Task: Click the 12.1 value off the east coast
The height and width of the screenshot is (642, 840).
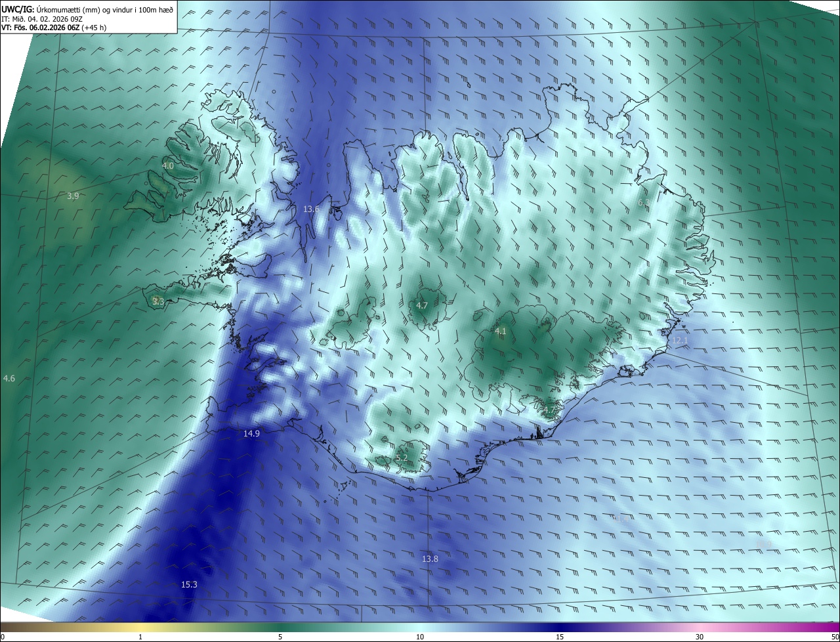Action: point(680,340)
